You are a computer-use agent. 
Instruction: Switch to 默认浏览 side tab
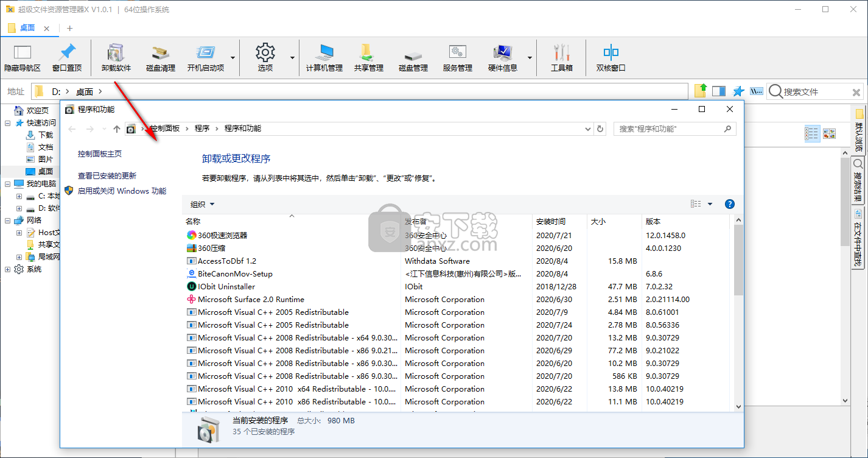click(x=859, y=130)
